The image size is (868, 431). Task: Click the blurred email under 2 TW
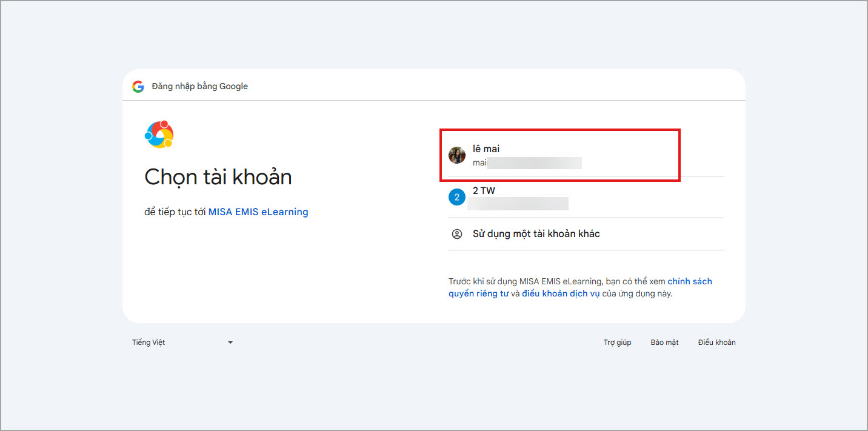point(518,204)
